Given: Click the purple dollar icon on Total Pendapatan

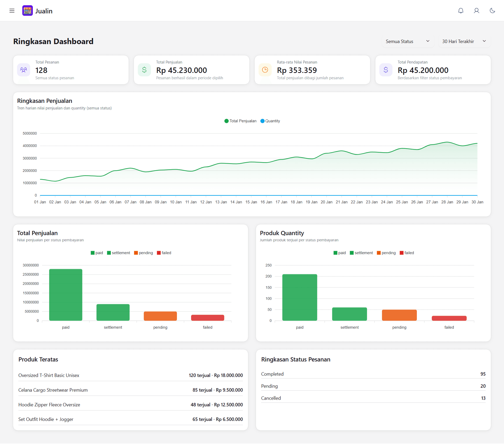Looking at the screenshot, I should point(386,70).
